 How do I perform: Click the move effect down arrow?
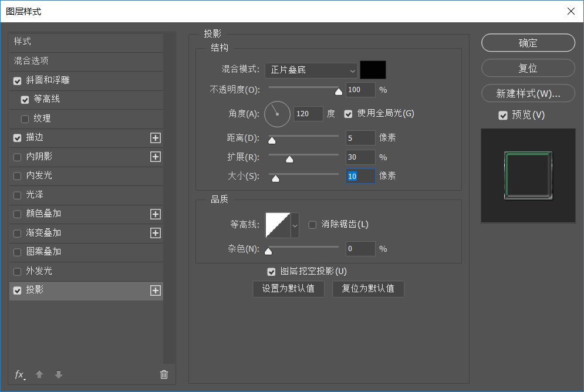point(58,374)
